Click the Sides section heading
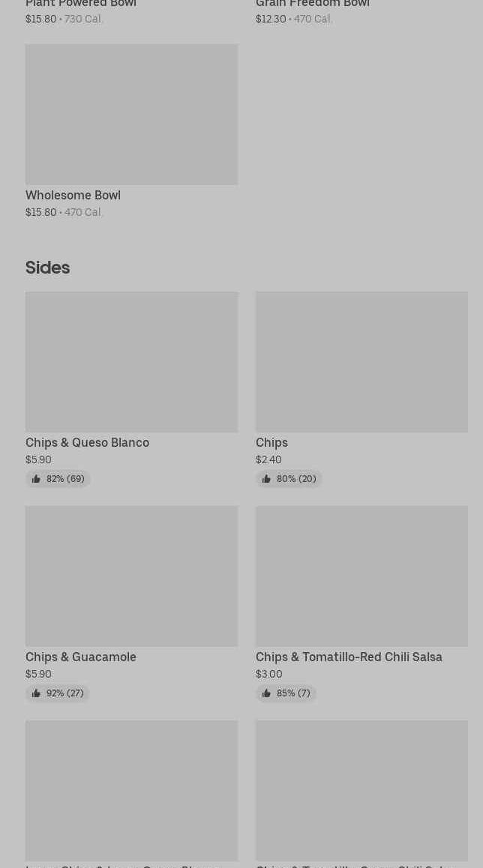 coord(47,268)
